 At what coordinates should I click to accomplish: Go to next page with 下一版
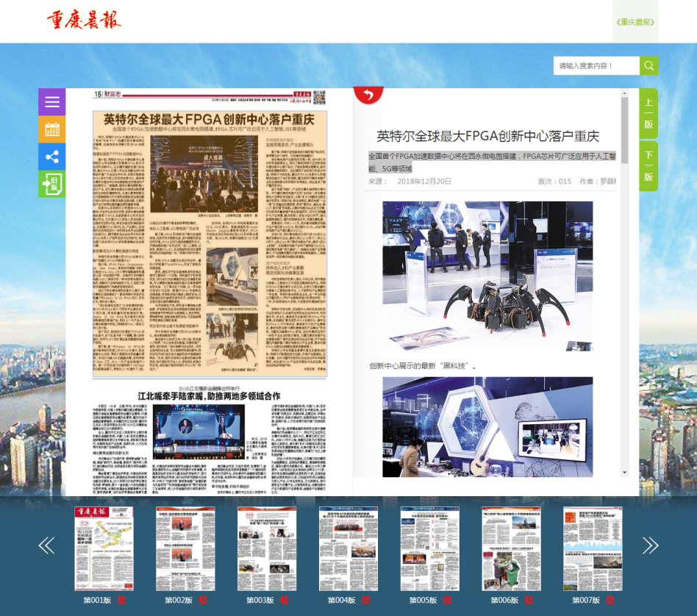(x=648, y=166)
